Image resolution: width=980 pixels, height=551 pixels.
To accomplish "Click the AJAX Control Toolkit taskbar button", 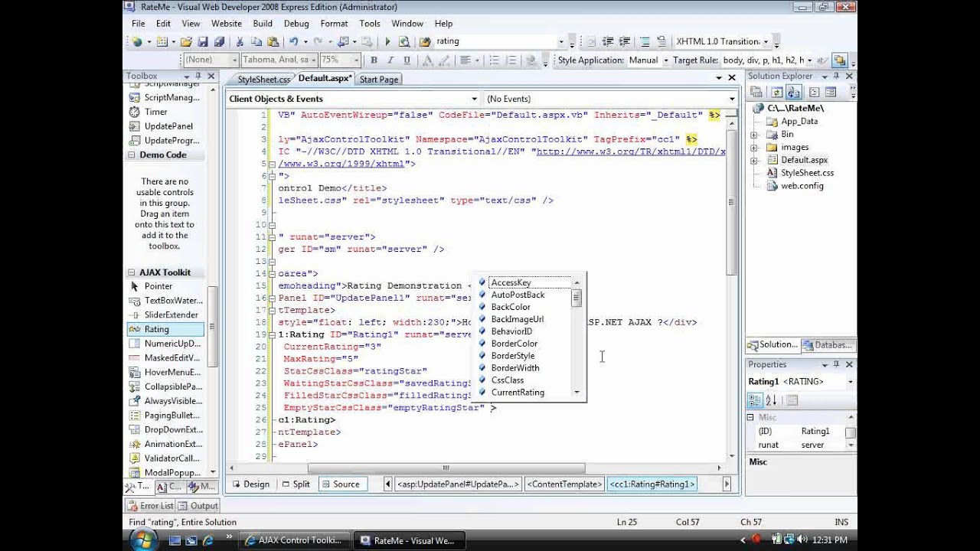I will (294, 540).
